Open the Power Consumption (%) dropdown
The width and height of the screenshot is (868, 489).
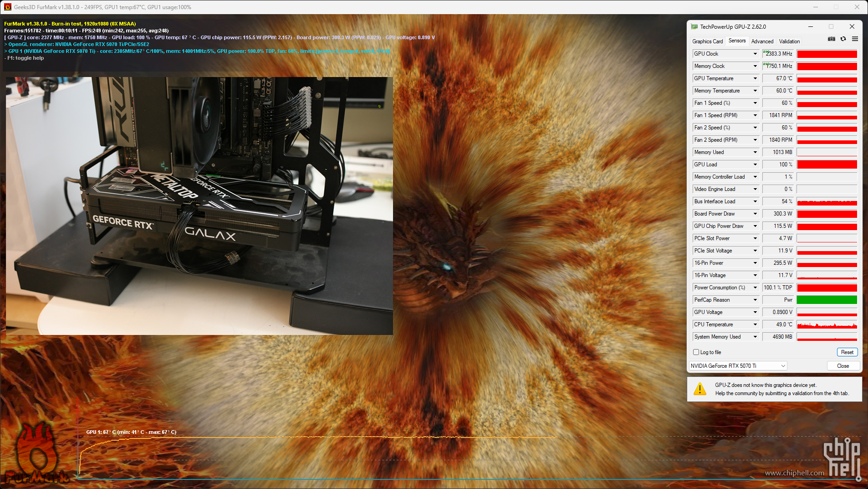755,288
